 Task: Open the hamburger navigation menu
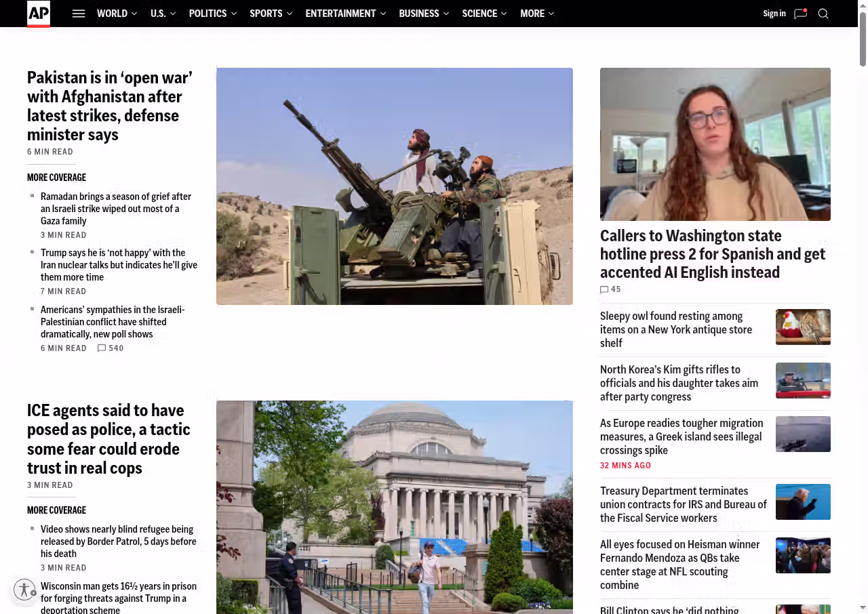coord(79,14)
